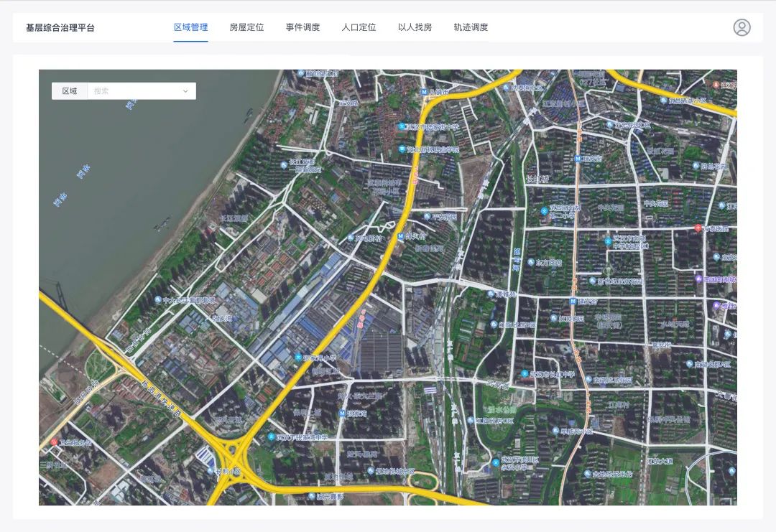Select the metro M marker on upper orange road
Screen dimensions: 776x532
[x=578, y=159]
